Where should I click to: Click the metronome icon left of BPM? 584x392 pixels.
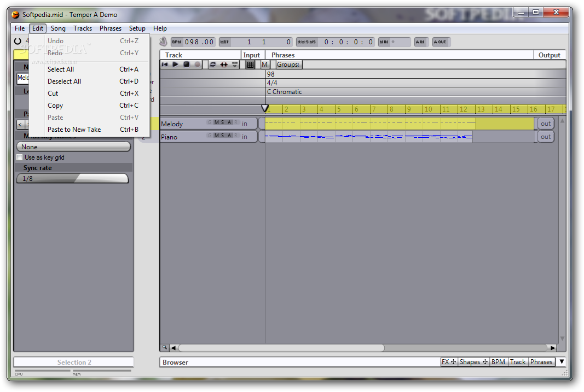coord(163,42)
